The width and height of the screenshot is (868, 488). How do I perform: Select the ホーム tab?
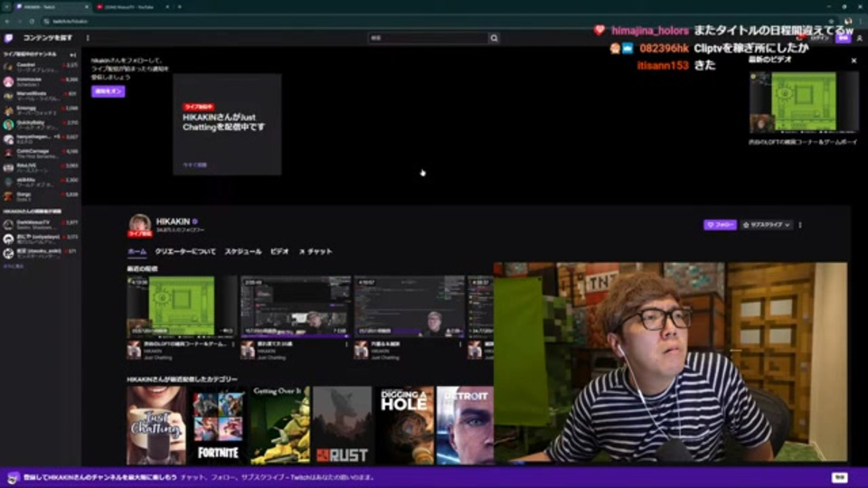[x=137, y=252]
